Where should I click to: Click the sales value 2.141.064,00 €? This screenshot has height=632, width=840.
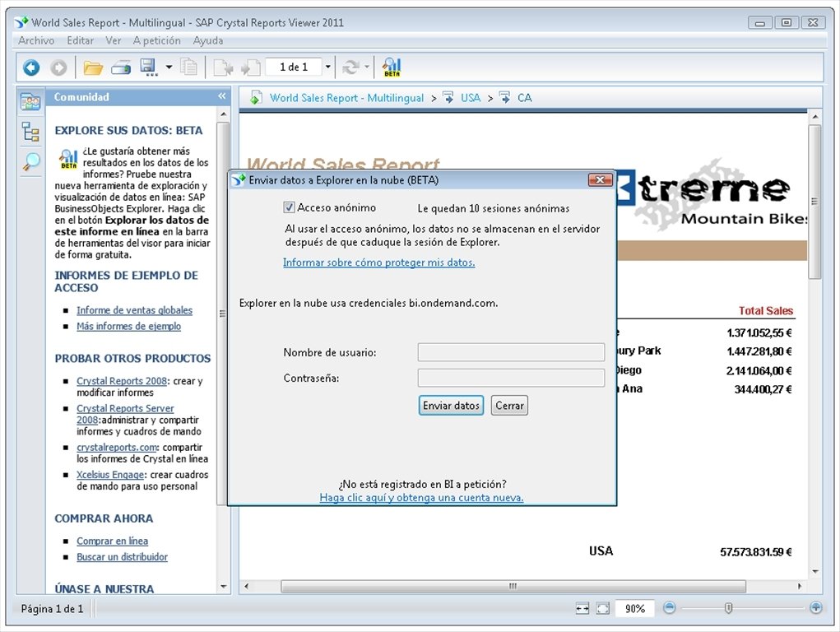point(759,371)
